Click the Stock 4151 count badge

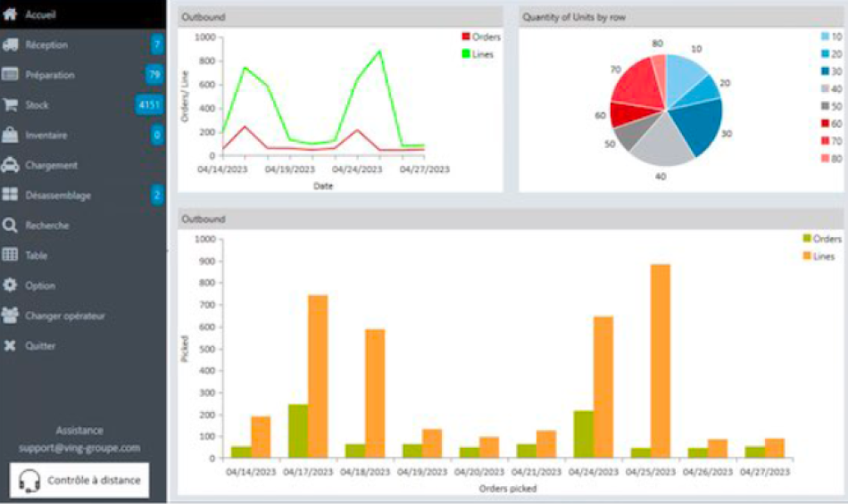point(148,105)
